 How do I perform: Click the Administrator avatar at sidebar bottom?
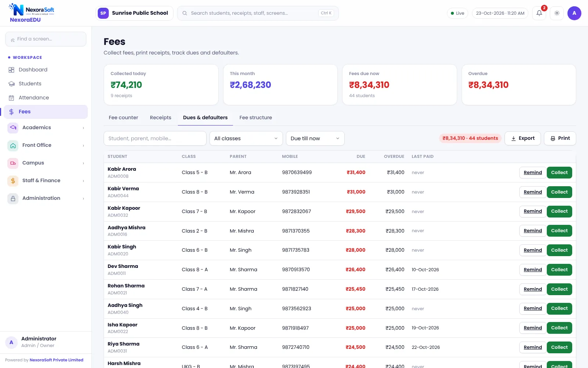[11, 342]
